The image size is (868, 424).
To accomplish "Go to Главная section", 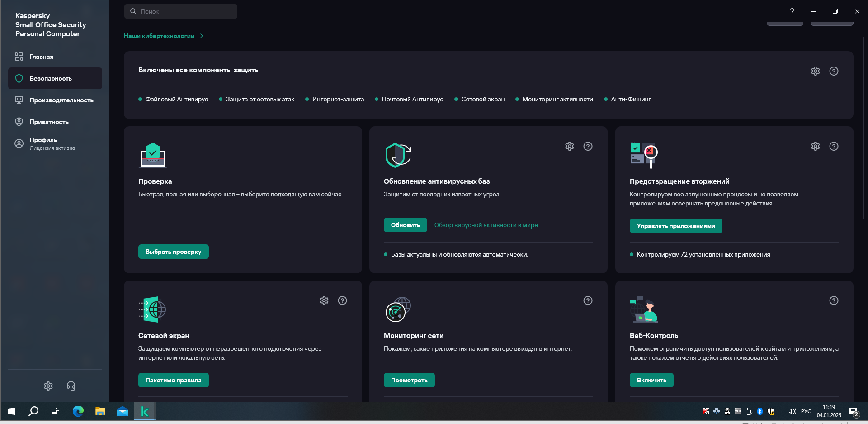I will (x=55, y=57).
